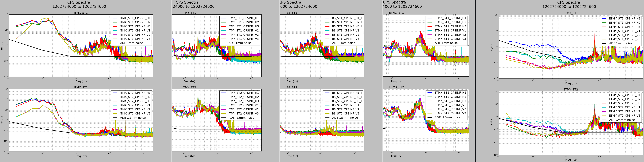Click ITMX_ST1_CPSINF_H1 legend entry
The width and height of the screenshot is (644, 162).
pyautogui.click(x=135, y=18)
